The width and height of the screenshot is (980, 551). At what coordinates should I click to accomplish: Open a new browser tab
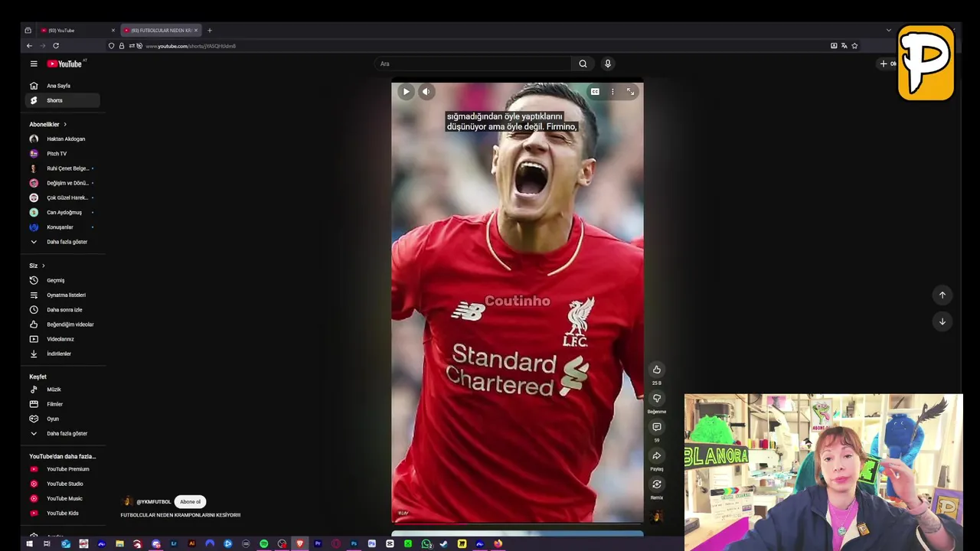click(x=210, y=31)
